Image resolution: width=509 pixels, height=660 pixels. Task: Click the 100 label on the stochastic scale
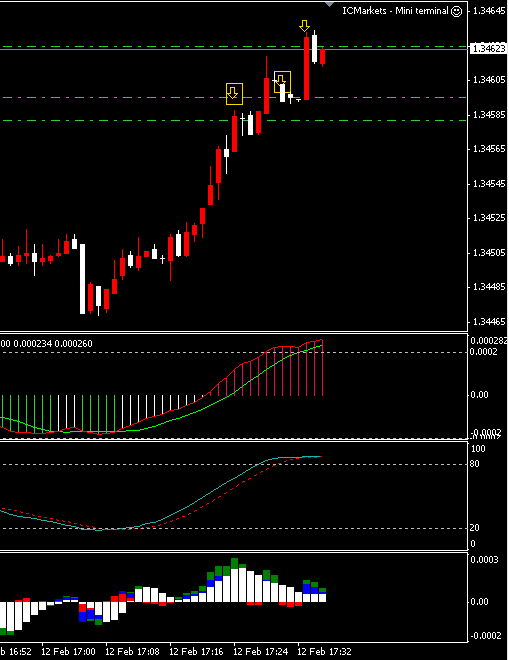478,449
